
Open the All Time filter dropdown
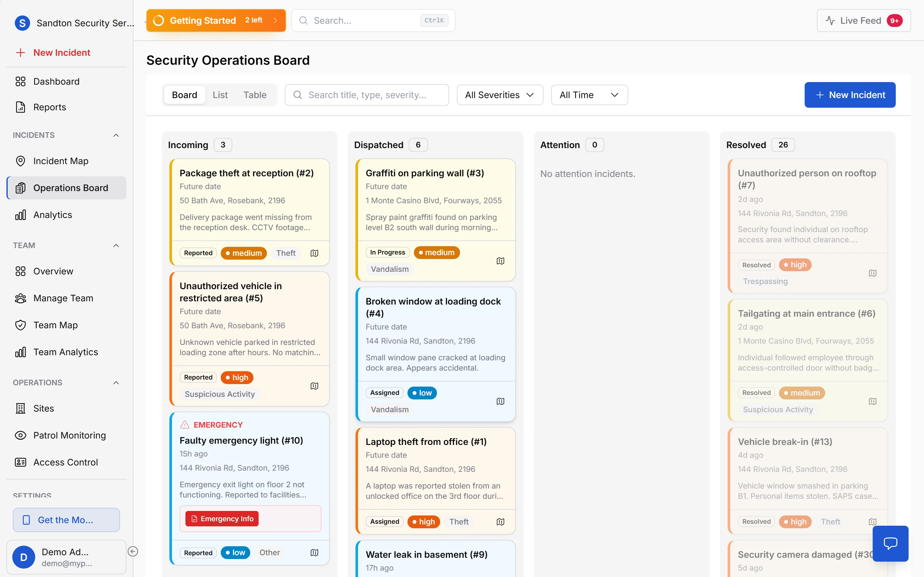tap(588, 95)
